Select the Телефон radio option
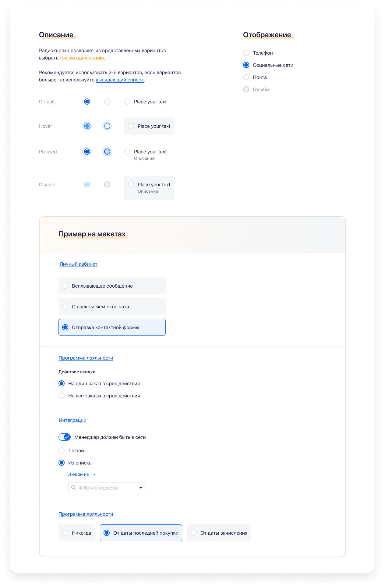 [246, 53]
